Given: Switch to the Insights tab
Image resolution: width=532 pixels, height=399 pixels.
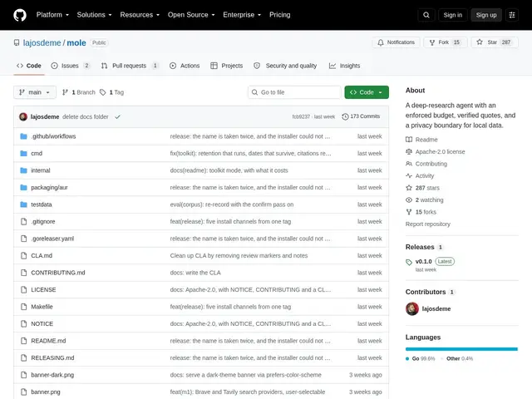Looking at the screenshot, I should pyautogui.click(x=344, y=66).
